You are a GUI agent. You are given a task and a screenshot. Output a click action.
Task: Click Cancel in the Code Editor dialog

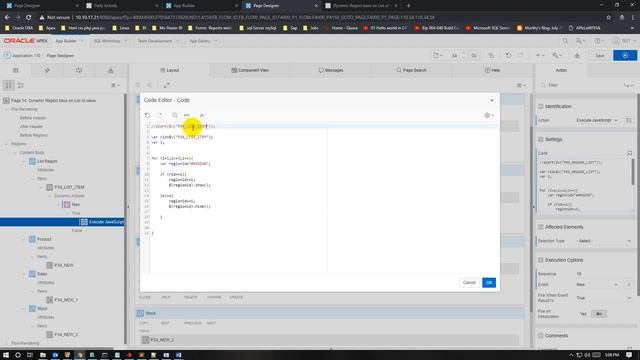469,282
